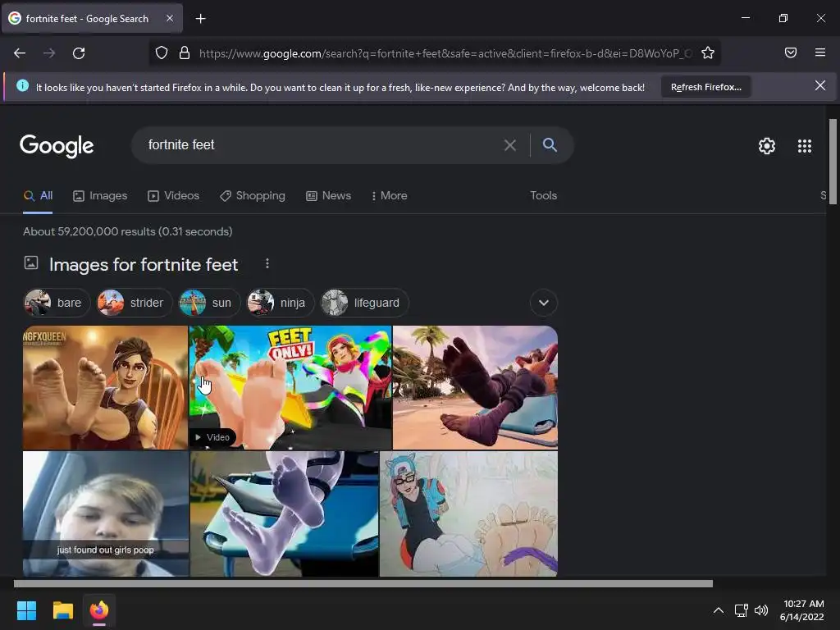Save page to Pocket

click(791, 52)
